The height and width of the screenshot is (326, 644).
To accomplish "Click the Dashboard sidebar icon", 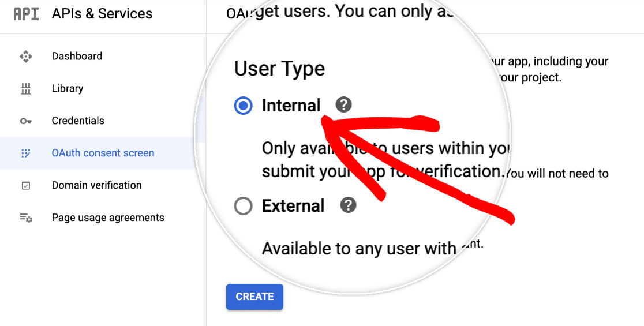I will (26, 56).
